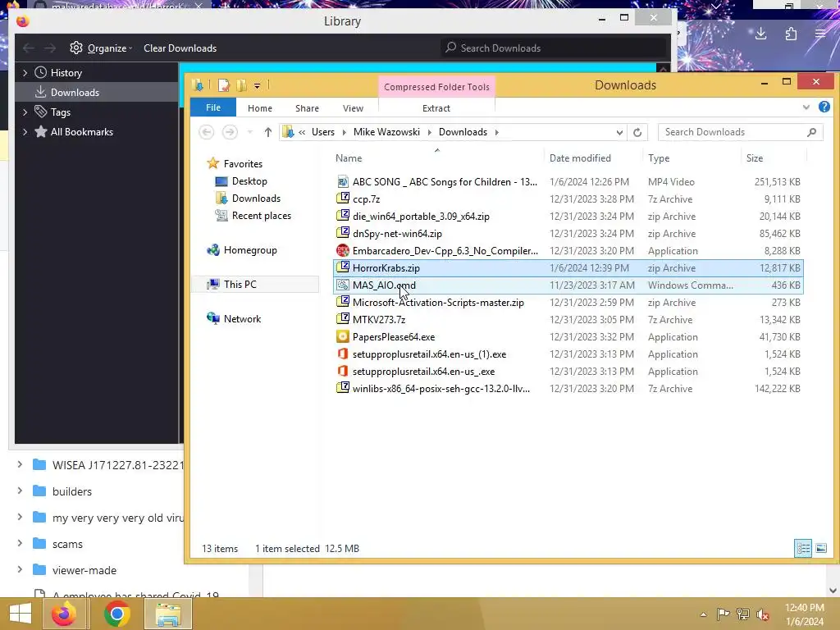
Task: Refresh the Downloads folder view
Action: (x=637, y=132)
